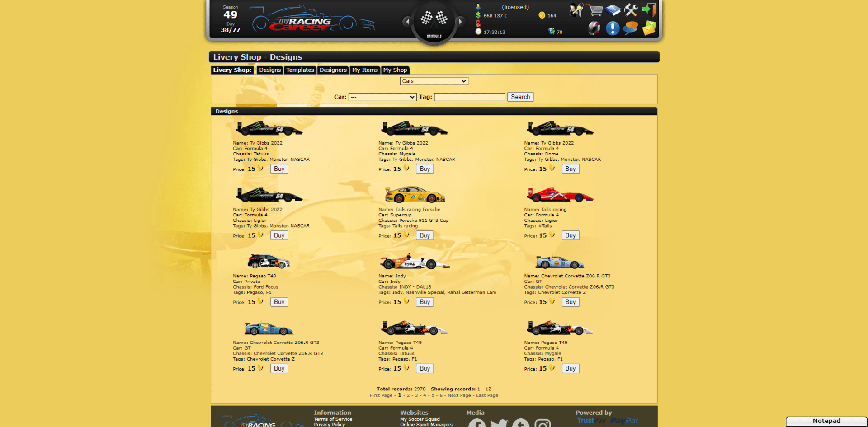The image size is (868, 427).
Task: Expand the Car filter dropdown
Action: (382, 97)
